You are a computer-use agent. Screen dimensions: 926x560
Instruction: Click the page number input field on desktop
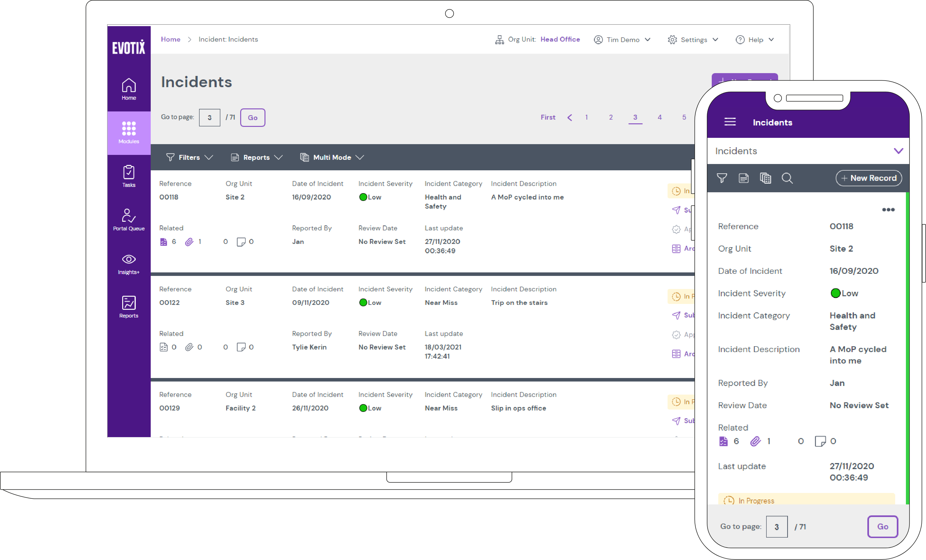point(210,117)
